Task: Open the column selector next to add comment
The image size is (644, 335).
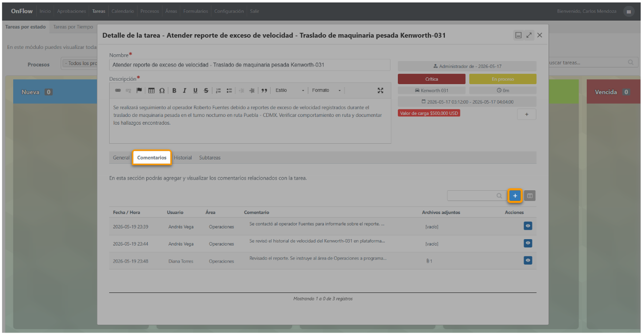Action: [x=530, y=196]
